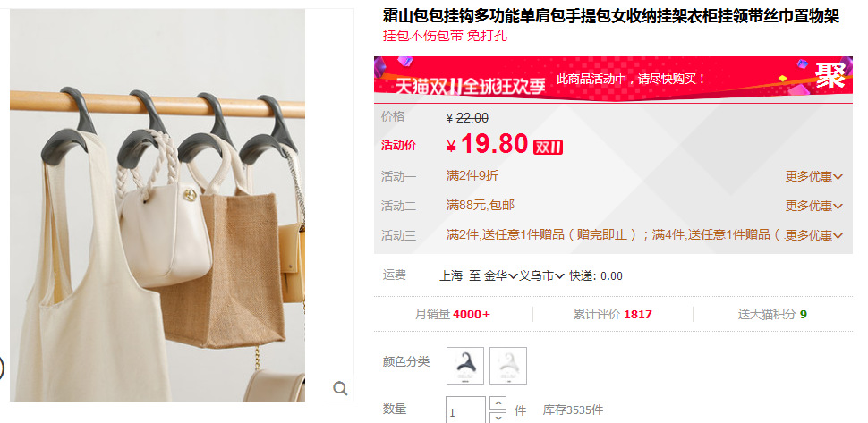Decrease quantity with the down arrow

click(x=498, y=418)
